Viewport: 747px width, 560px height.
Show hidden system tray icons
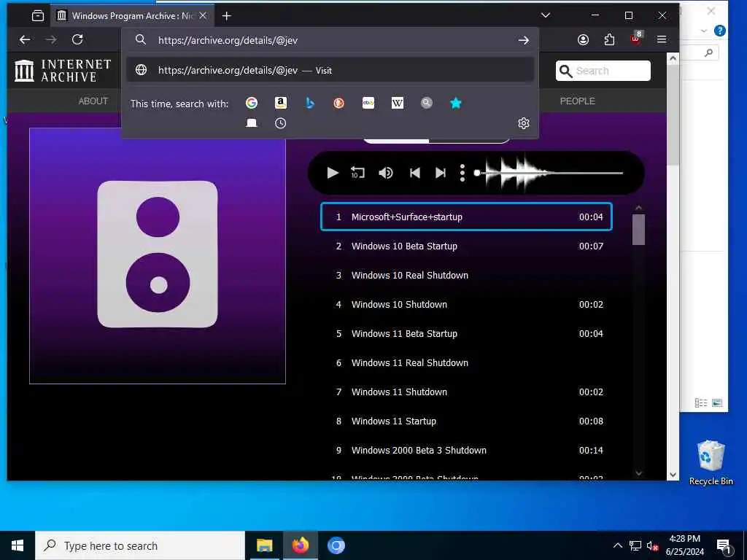coord(617,545)
